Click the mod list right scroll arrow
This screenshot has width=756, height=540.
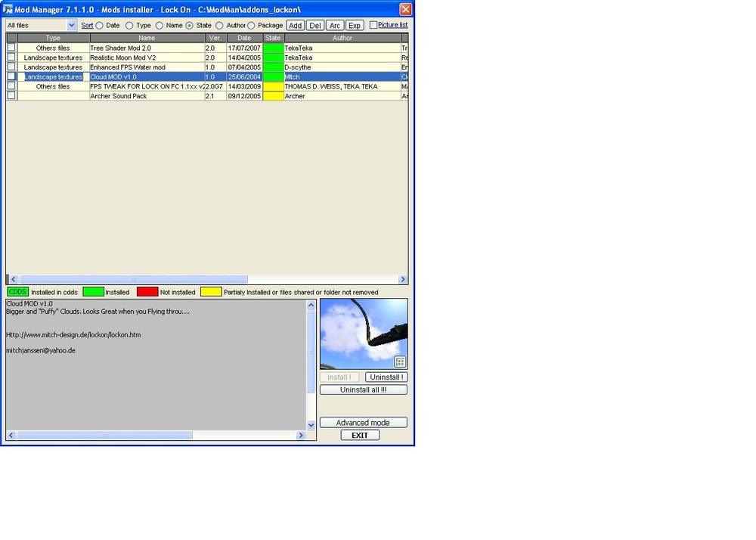click(x=403, y=279)
